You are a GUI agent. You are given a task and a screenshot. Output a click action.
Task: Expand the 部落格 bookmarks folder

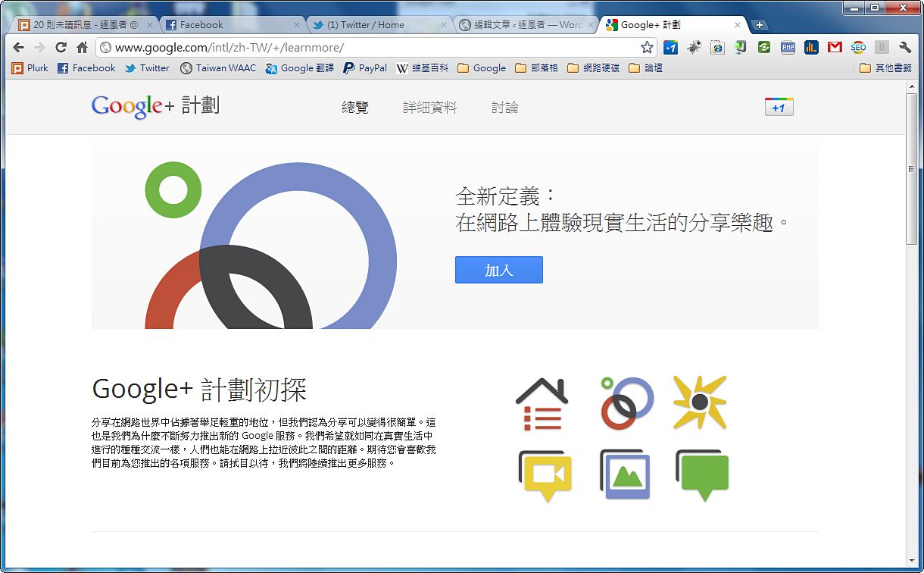click(537, 67)
